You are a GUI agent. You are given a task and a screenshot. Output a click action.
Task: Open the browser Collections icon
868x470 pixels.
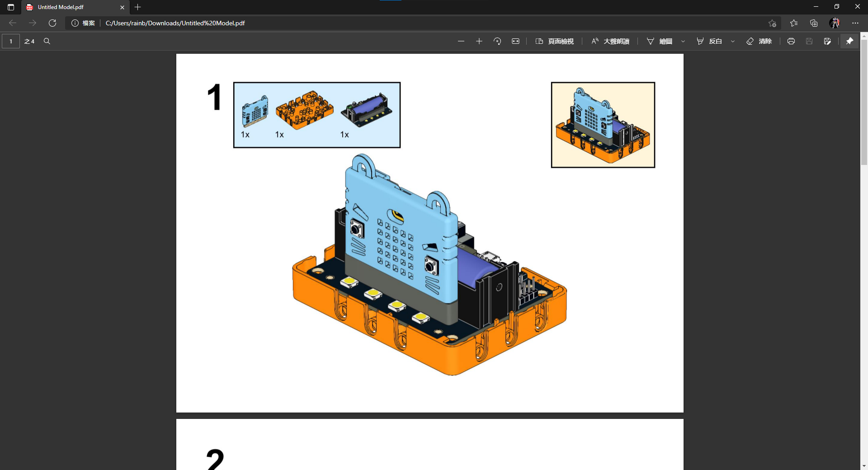pos(814,23)
